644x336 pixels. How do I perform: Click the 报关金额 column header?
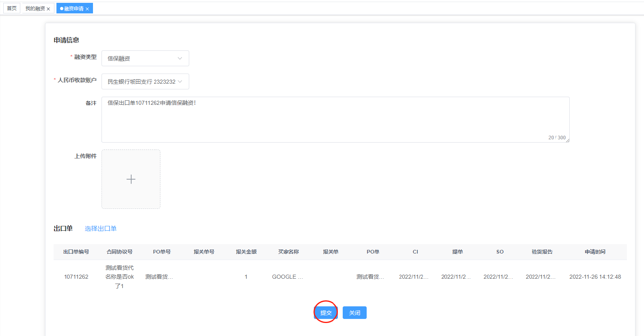pyautogui.click(x=246, y=252)
